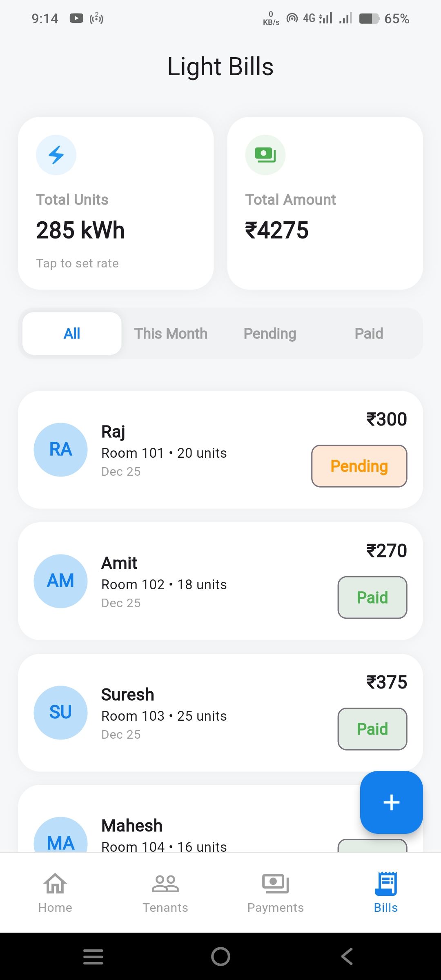Tap the Android home circle button
441x980 pixels.
pyautogui.click(x=220, y=956)
